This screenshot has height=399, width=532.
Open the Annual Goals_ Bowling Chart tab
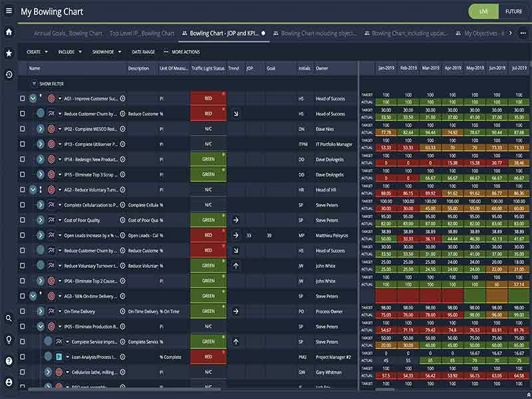(x=68, y=33)
